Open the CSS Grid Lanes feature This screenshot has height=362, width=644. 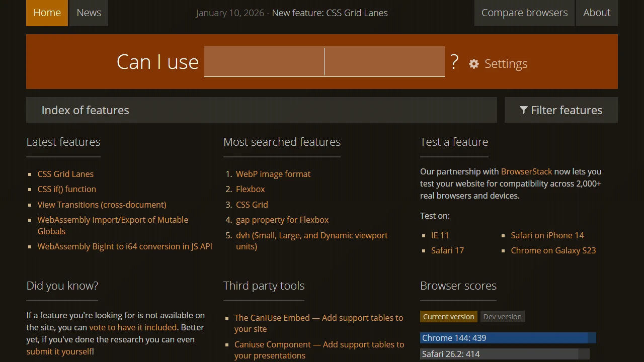pyautogui.click(x=65, y=173)
